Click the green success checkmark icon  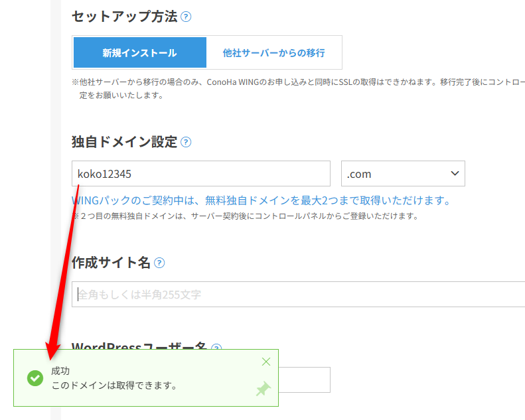[x=35, y=378]
